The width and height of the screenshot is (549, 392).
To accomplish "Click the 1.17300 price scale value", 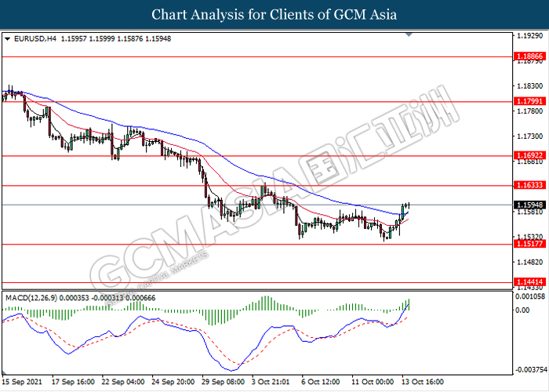I will click(x=529, y=136).
